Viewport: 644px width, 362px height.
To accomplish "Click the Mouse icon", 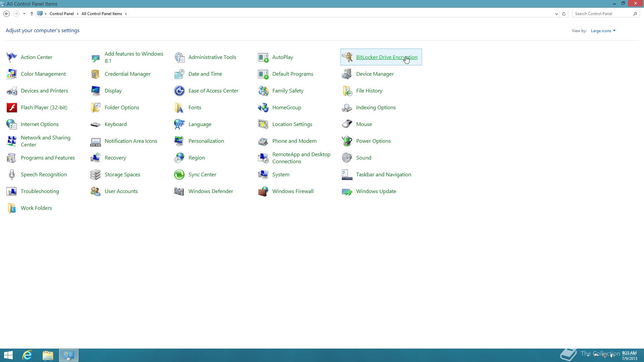I will pyautogui.click(x=347, y=124).
